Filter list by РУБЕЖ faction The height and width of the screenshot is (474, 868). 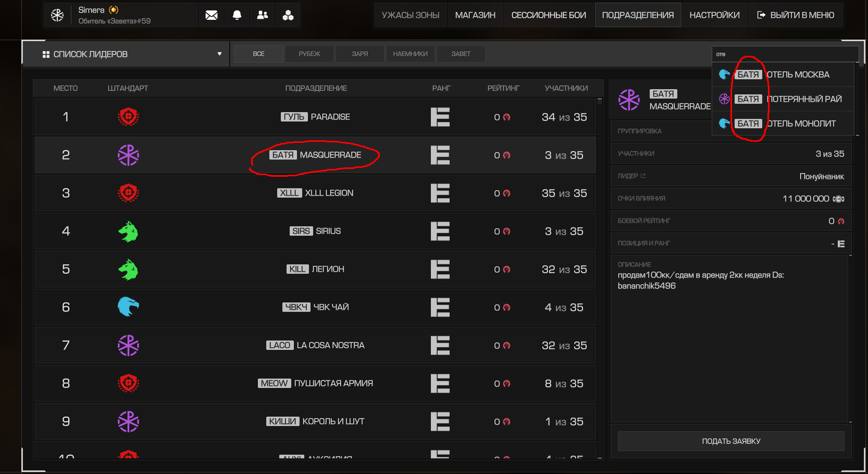tap(309, 54)
